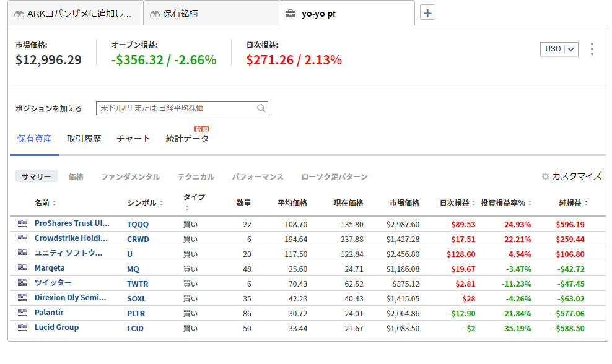
Task: Sort by 投資損益率% column header
Action: coord(506,203)
